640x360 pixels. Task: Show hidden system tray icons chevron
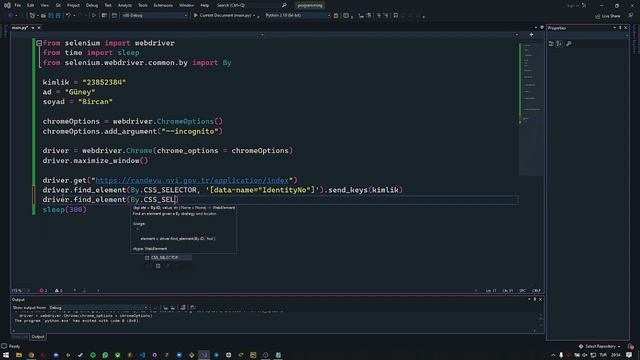pos(553,355)
